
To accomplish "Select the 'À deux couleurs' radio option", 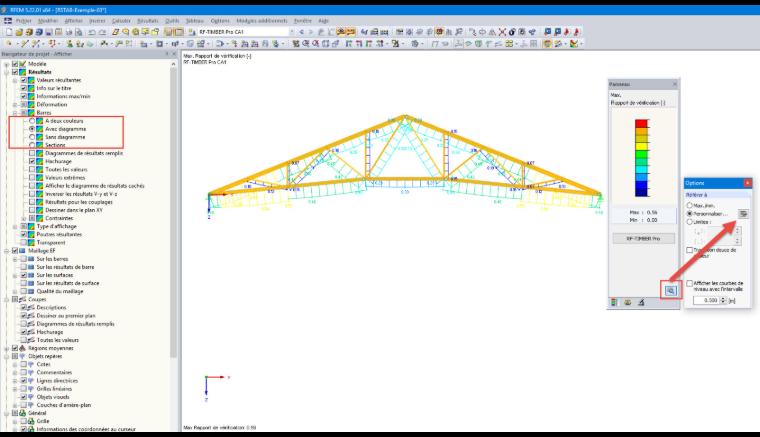I will [x=32, y=121].
